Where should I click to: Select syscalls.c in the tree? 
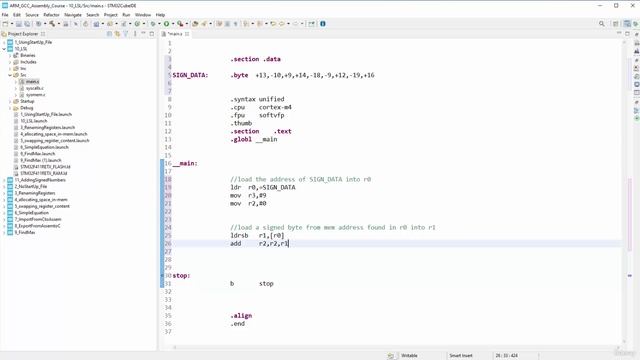pyautogui.click(x=34, y=88)
